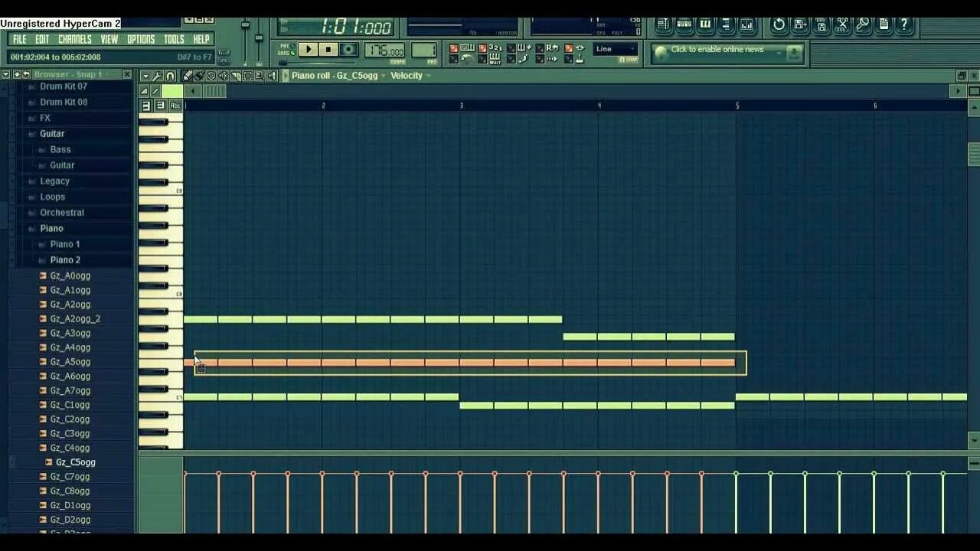Select the Mute tool in piano roll
Image resolution: width=980 pixels, height=551 pixels.
pos(223,76)
